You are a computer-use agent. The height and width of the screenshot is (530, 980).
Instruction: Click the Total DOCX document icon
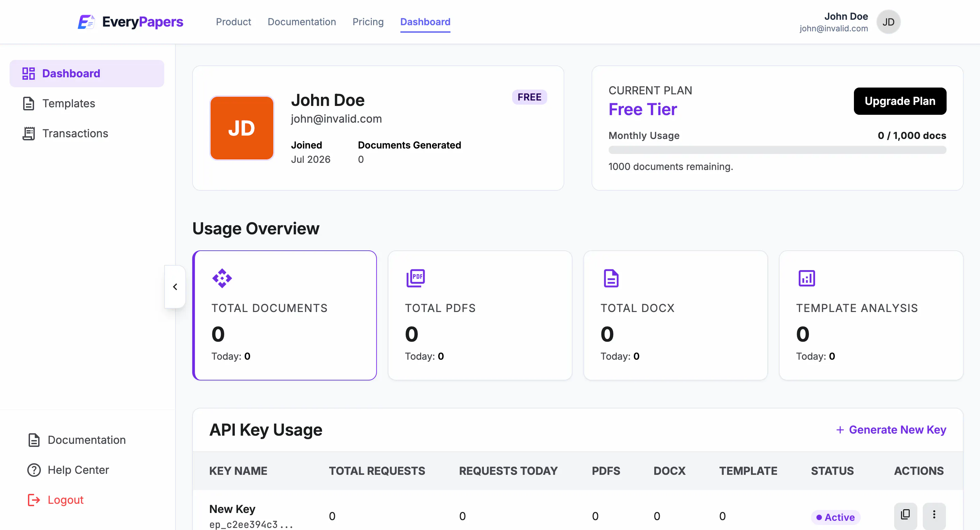tap(611, 278)
